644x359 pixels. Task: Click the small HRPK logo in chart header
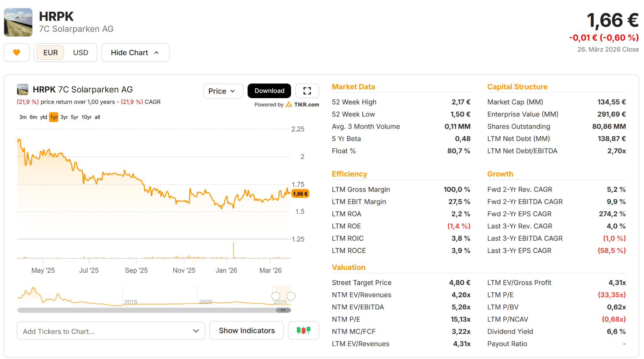coord(23,90)
